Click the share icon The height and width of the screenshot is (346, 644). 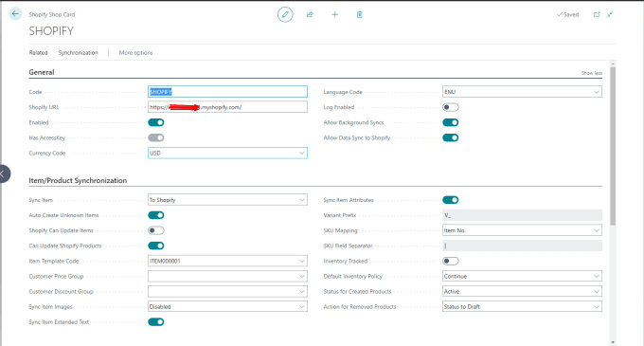[x=310, y=14]
